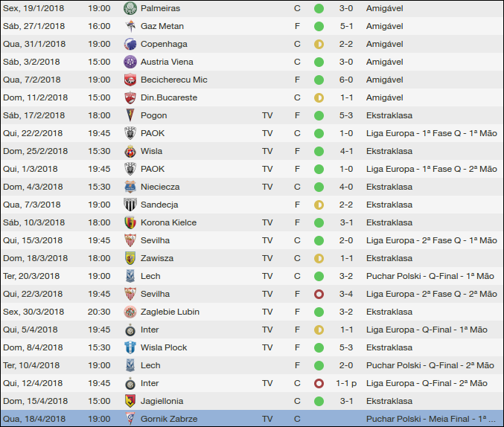Image resolution: width=504 pixels, height=427 pixels.
Task: Open the Gaz Metan team link
Action: coord(162,26)
